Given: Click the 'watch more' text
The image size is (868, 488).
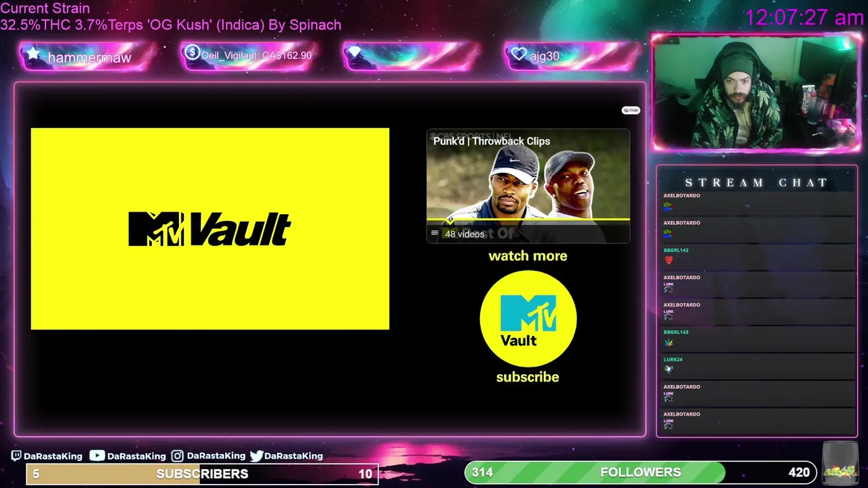Looking at the screenshot, I should 528,256.
